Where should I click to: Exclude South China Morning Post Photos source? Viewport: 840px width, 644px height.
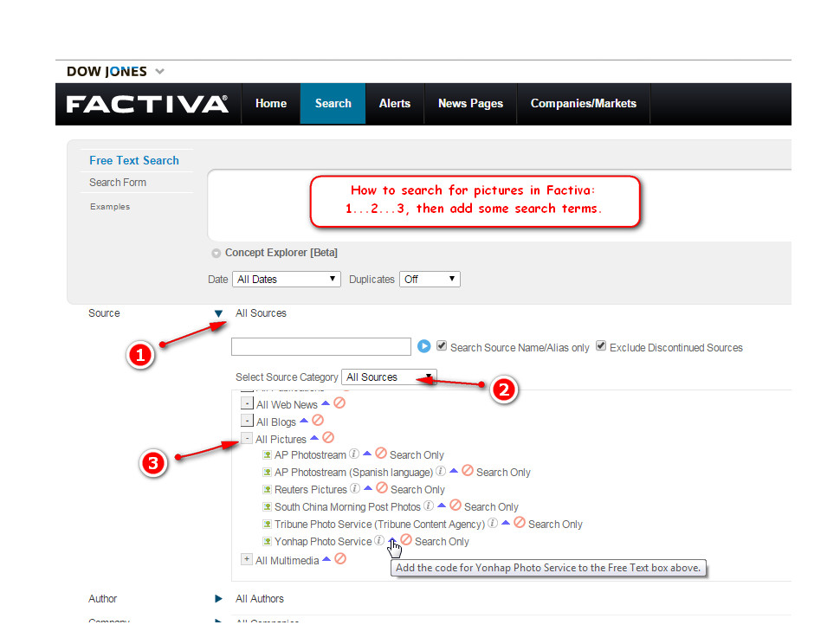pos(456,505)
